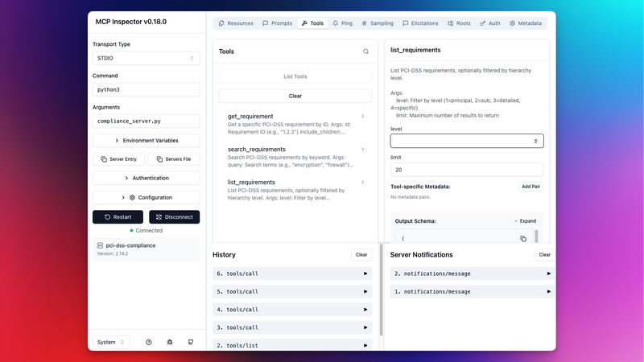Restart the server connection
Image resolution: width=644 pixels, height=362 pixels.
click(x=118, y=216)
